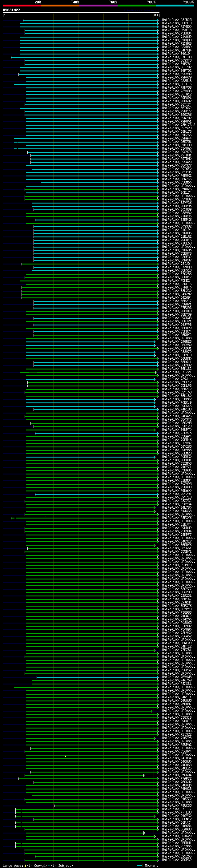Select label UniRef100_Q5CPC9
Screen dimensions: 197x868
point(176,860)
